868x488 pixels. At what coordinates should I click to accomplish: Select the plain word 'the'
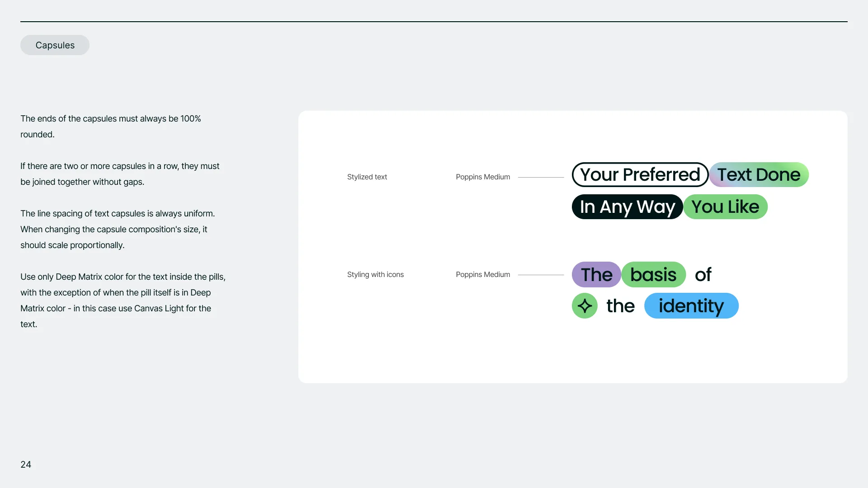pyautogui.click(x=620, y=306)
